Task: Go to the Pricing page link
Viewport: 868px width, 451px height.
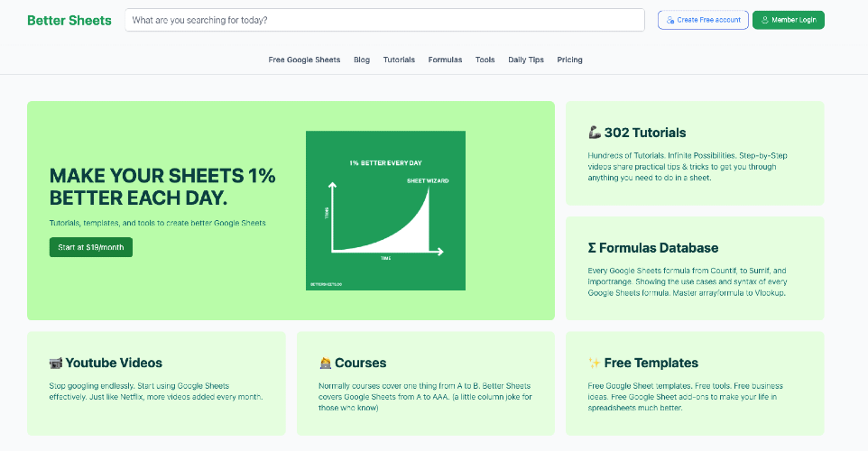Action: coord(569,60)
